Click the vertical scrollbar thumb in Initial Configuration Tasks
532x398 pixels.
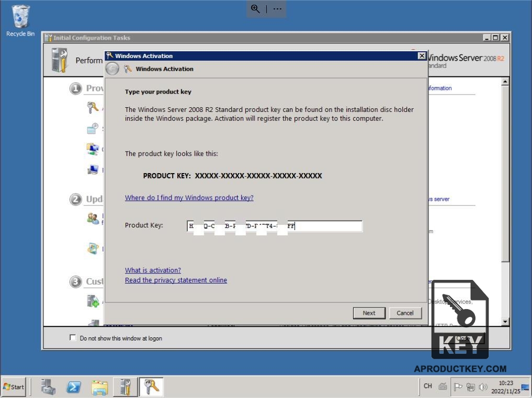[505, 174]
